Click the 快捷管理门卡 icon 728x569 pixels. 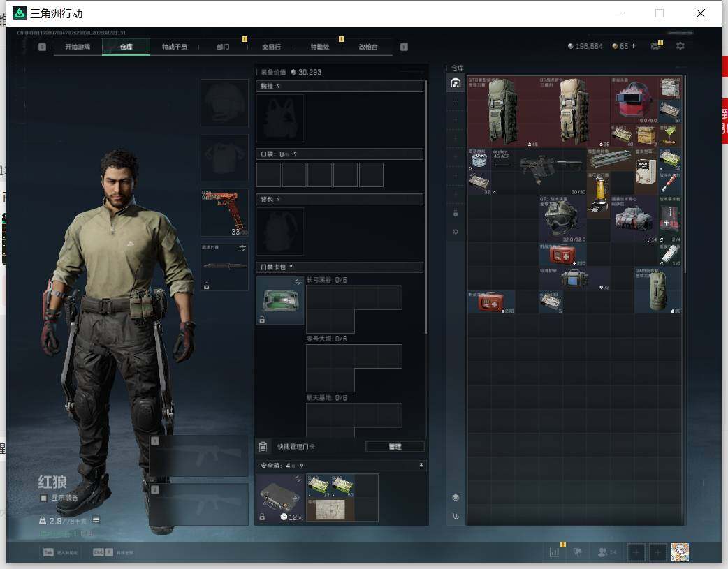click(263, 447)
